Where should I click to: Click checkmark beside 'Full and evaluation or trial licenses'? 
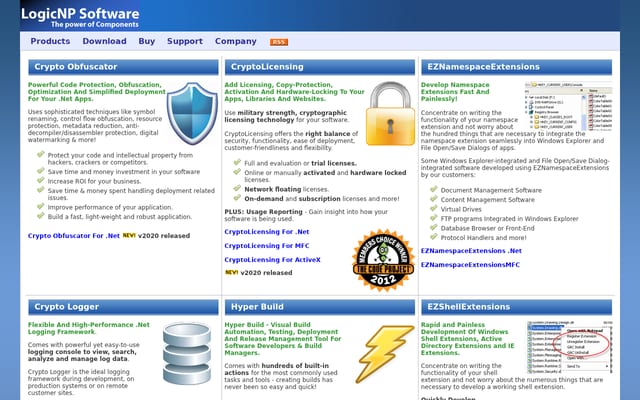(x=237, y=162)
